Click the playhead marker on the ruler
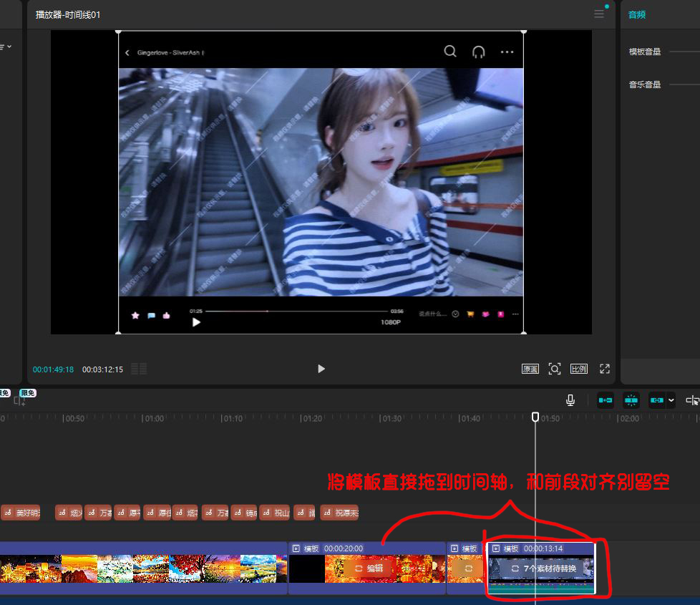This screenshot has height=605, width=700. [535, 417]
